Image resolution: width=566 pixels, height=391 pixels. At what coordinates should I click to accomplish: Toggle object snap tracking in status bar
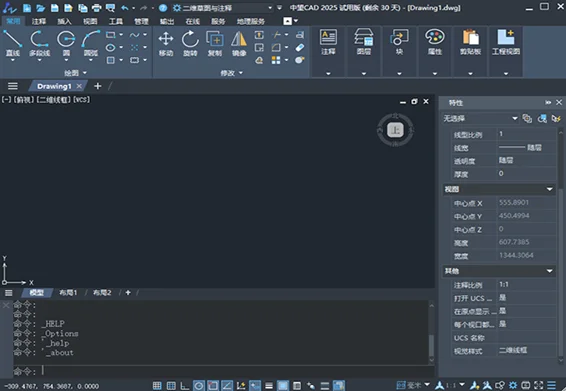pos(227,386)
